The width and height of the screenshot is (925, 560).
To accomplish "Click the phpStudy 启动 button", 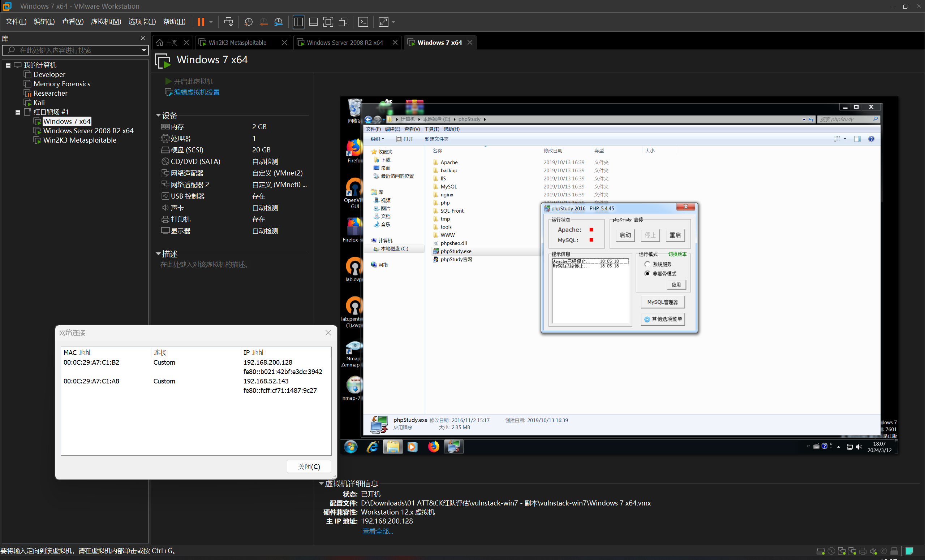I will click(x=625, y=235).
